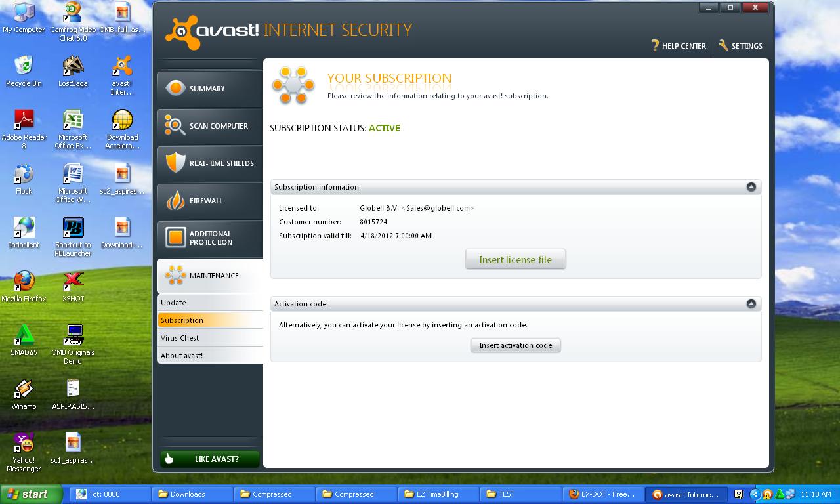Viewport: 840px width, 504px height.
Task: Select Adobe Reader 8 desktop icon
Action: coord(24,129)
